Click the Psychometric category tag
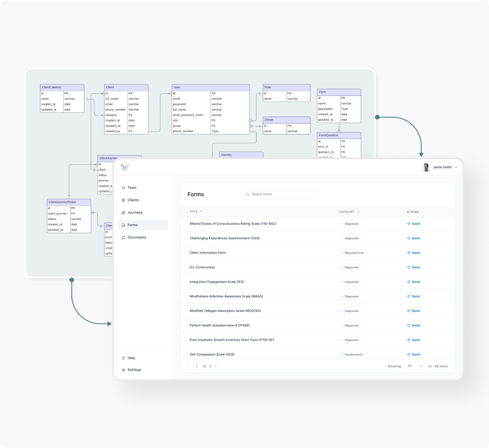This screenshot has width=489, height=448. coord(353,355)
